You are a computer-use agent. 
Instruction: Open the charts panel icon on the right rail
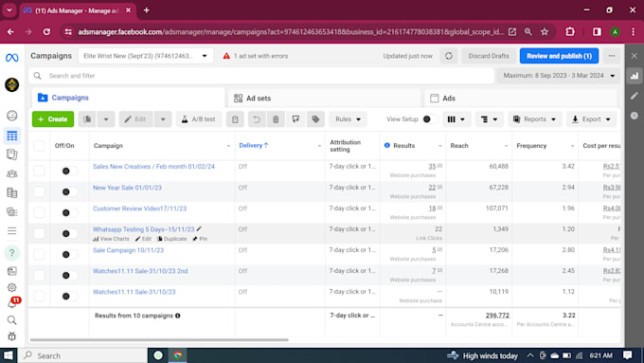click(635, 76)
